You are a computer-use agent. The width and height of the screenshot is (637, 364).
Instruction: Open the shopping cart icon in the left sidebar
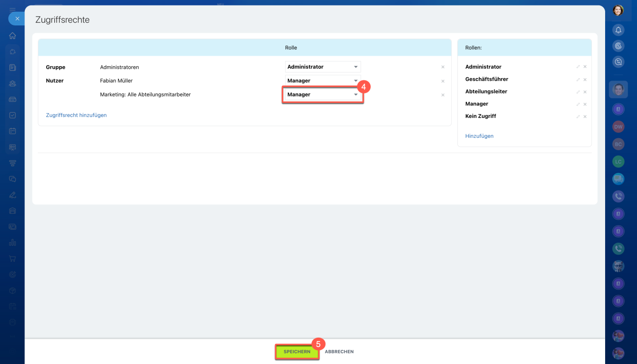click(x=12, y=259)
